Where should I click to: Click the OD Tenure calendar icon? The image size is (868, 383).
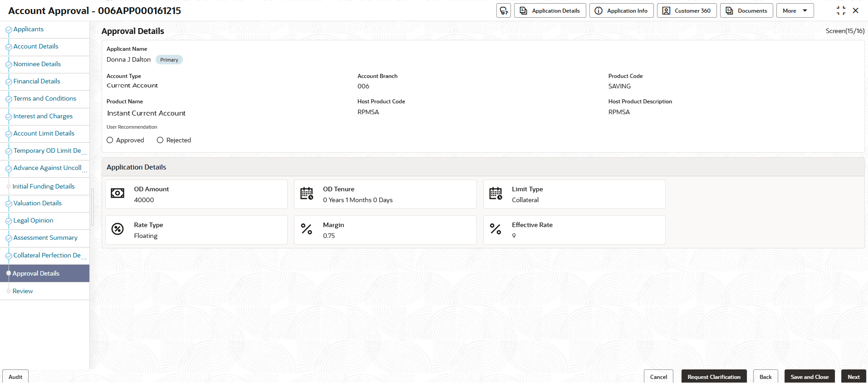coord(307,194)
